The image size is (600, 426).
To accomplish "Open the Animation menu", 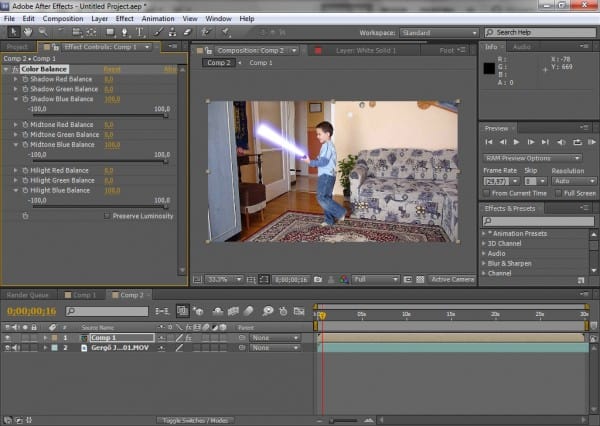I will [158, 18].
